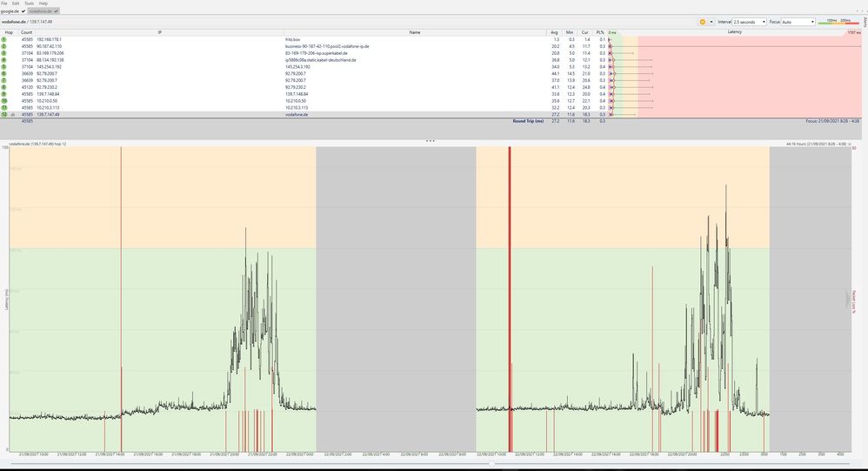Click the 44.16 hours timeline range label
Screen dimensions: 868x471
pyautogui.click(x=816, y=144)
